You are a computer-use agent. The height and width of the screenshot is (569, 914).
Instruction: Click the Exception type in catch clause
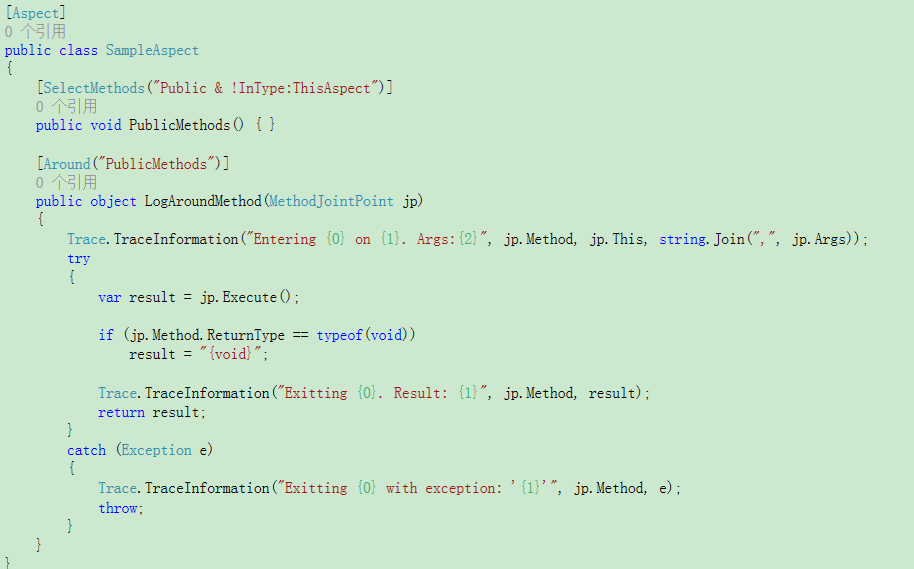tap(156, 450)
